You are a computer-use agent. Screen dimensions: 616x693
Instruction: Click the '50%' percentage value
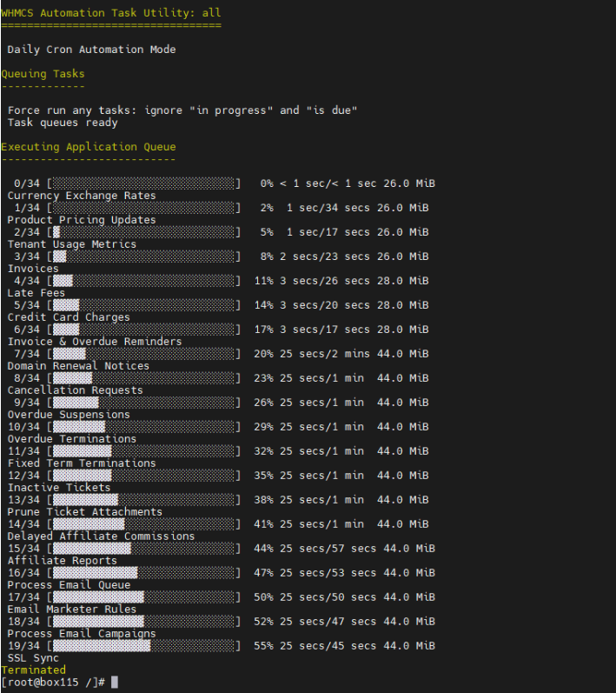point(263,596)
